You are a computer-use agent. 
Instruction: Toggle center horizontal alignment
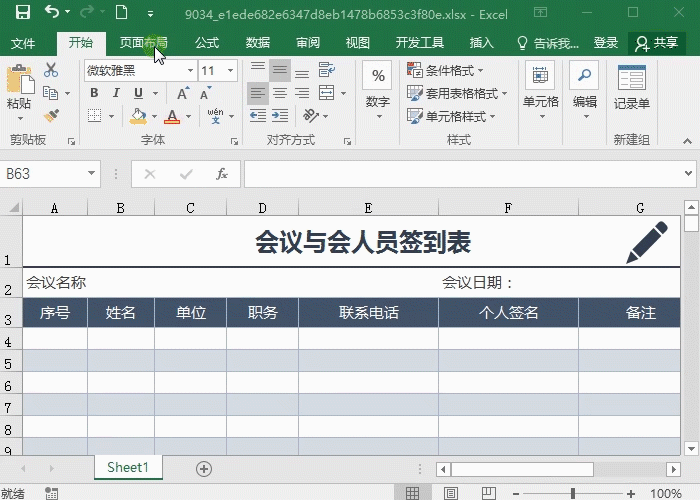tap(280, 93)
